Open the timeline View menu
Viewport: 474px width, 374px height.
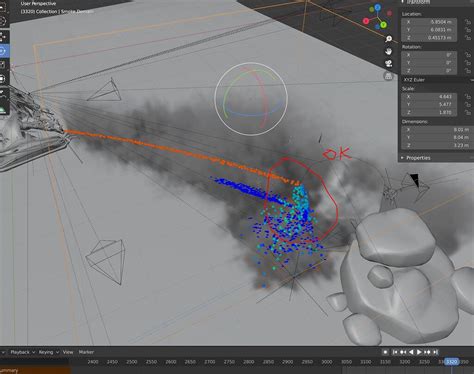[68, 352]
